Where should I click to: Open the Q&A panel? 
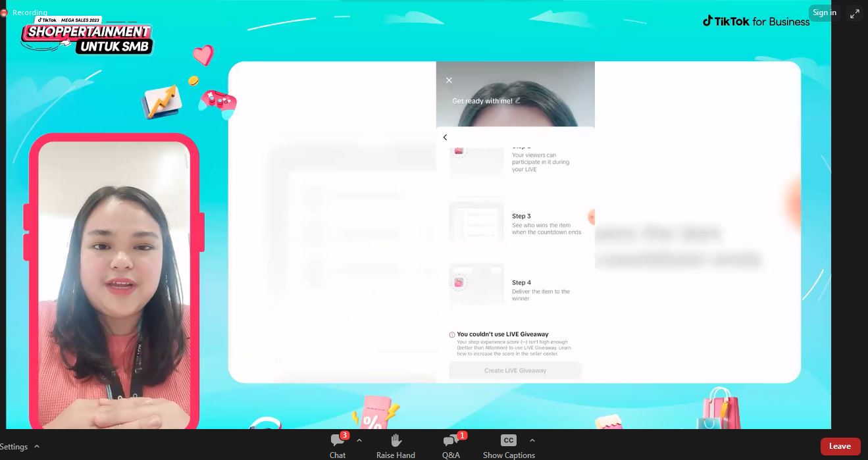click(x=451, y=446)
